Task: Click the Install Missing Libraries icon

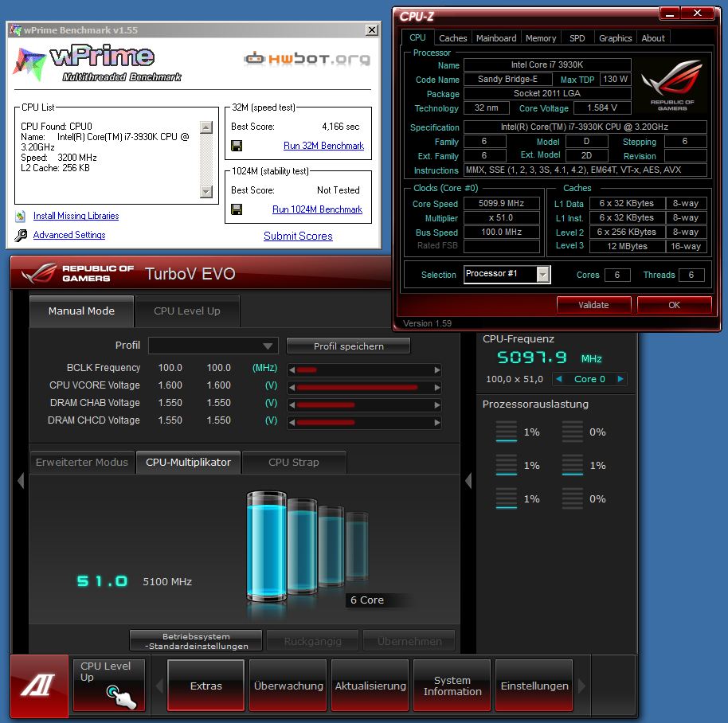Action: click(20, 216)
